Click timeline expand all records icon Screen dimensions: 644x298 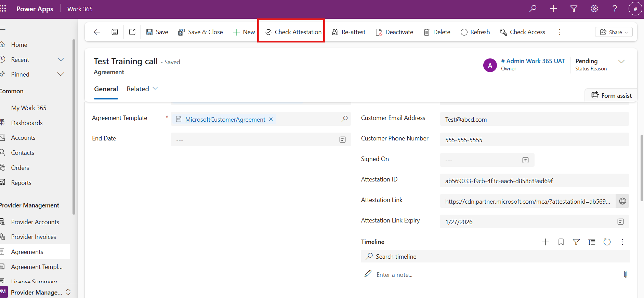point(592,242)
